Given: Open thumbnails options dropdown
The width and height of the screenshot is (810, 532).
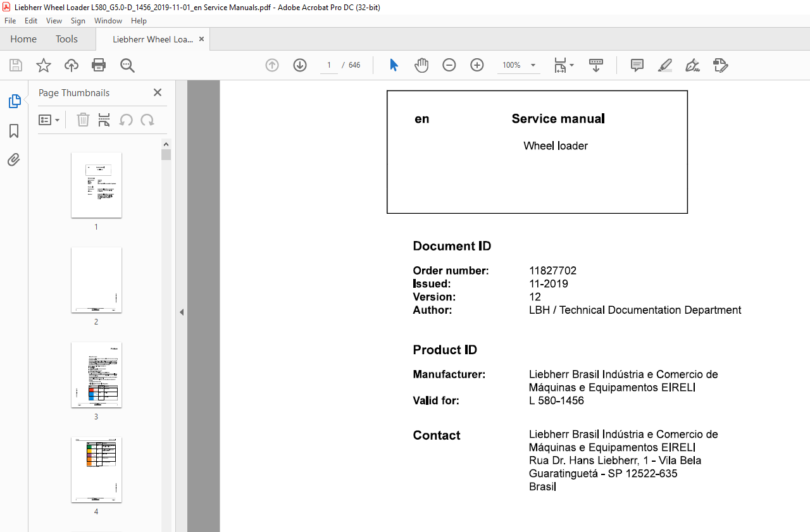Looking at the screenshot, I should [49, 120].
